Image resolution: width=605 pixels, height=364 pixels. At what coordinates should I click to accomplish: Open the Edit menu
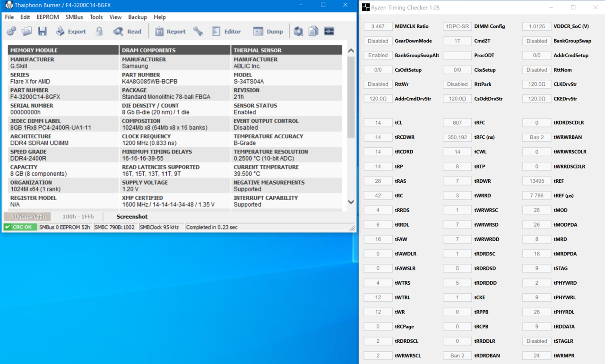click(x=25, y=17)
